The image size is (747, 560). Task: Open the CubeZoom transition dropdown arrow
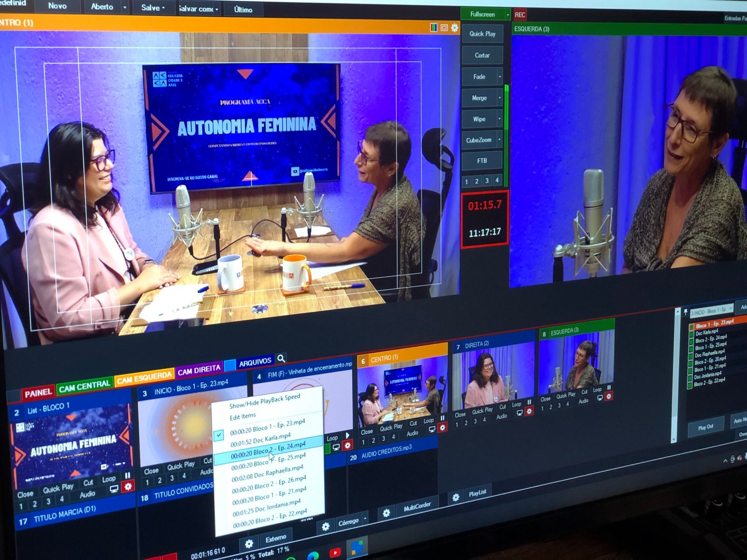click(500, 140)
